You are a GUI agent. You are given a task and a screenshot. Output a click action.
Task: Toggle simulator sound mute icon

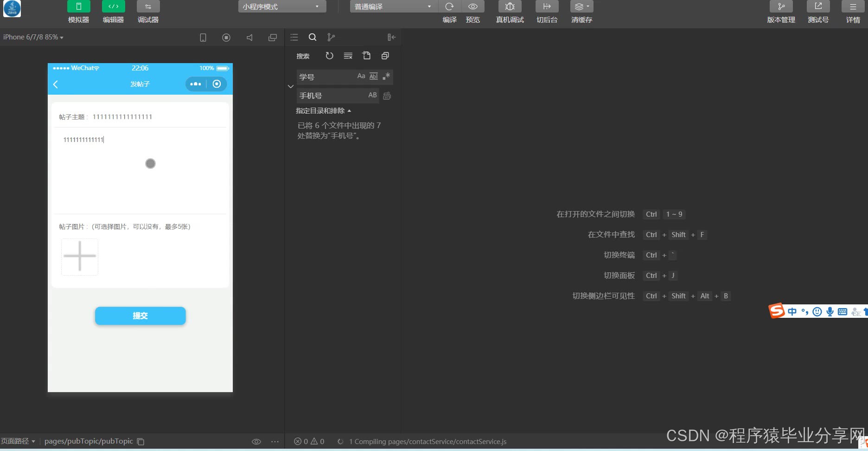[x=249, y=38]
